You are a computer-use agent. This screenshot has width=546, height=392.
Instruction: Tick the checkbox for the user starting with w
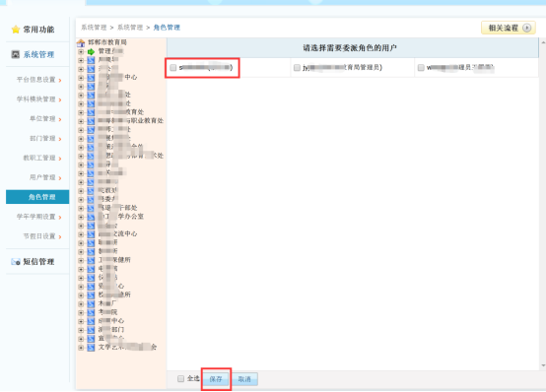click(x=421, y=68)
